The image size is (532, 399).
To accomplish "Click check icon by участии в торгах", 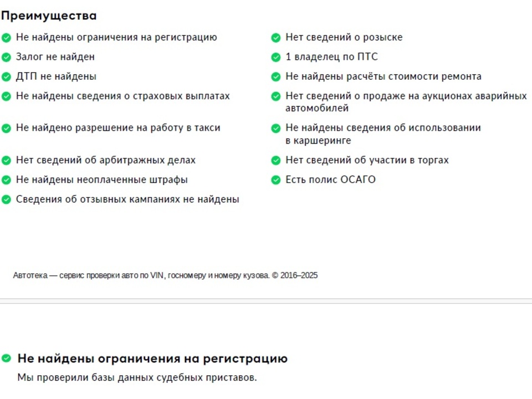I will pyautogui.click(x=276, y=160).
